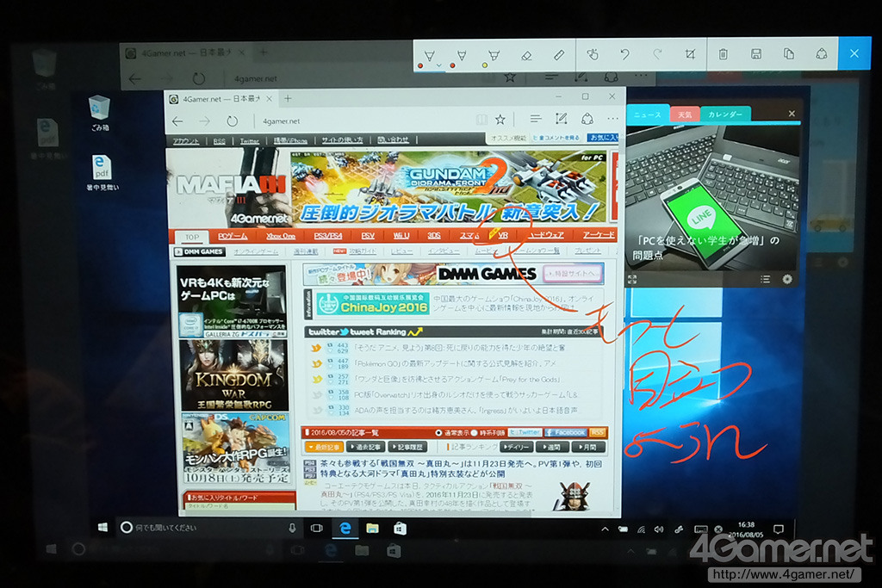This screenshot has height=588, width=882.
Task: Save the screen sketch with the disk icon
Action: pyautogui.click(x=756, y=54)
